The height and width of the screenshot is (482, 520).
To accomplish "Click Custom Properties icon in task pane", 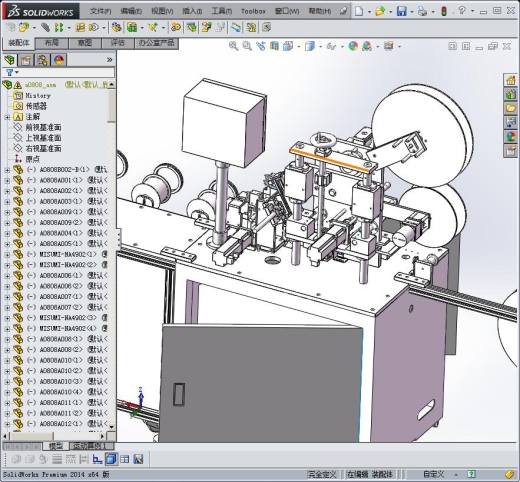I will (x=511, y=151).
